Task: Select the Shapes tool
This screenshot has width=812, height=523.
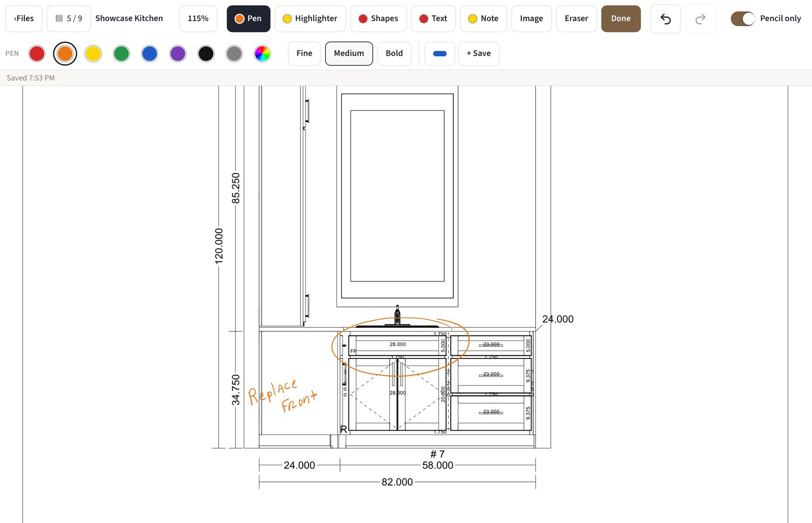Action: point(378,18)
